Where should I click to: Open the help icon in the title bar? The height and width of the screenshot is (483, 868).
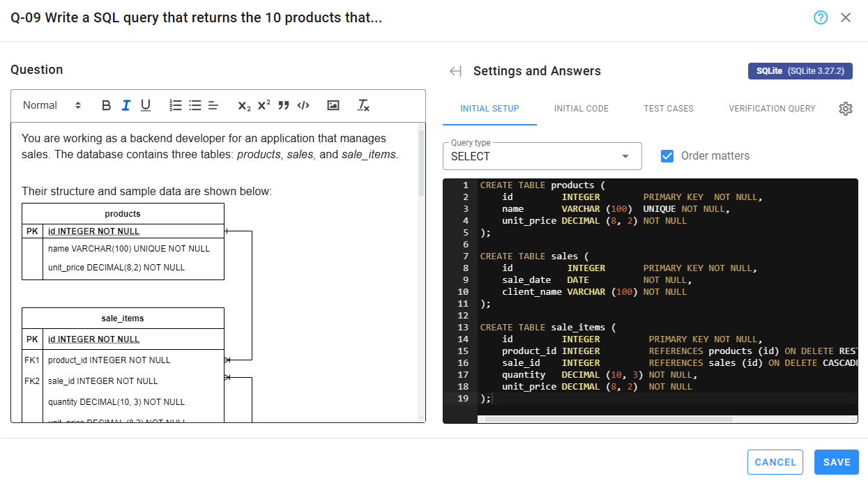click(820, 17)
